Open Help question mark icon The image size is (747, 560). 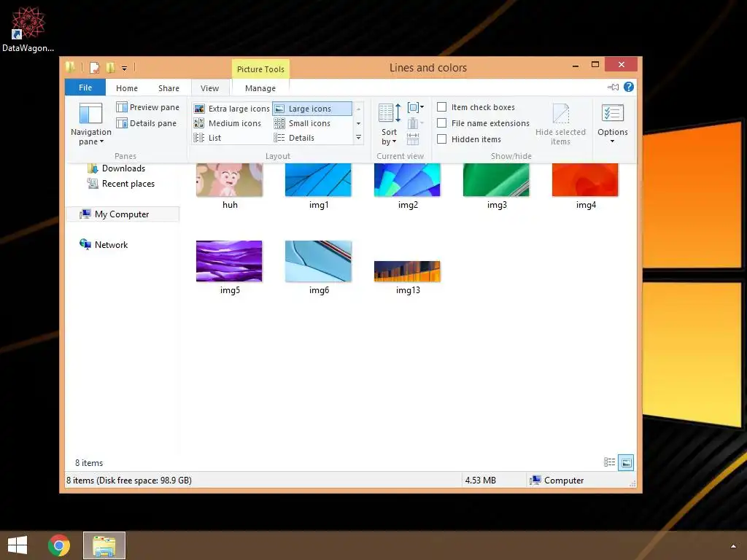tap(629, 87)
